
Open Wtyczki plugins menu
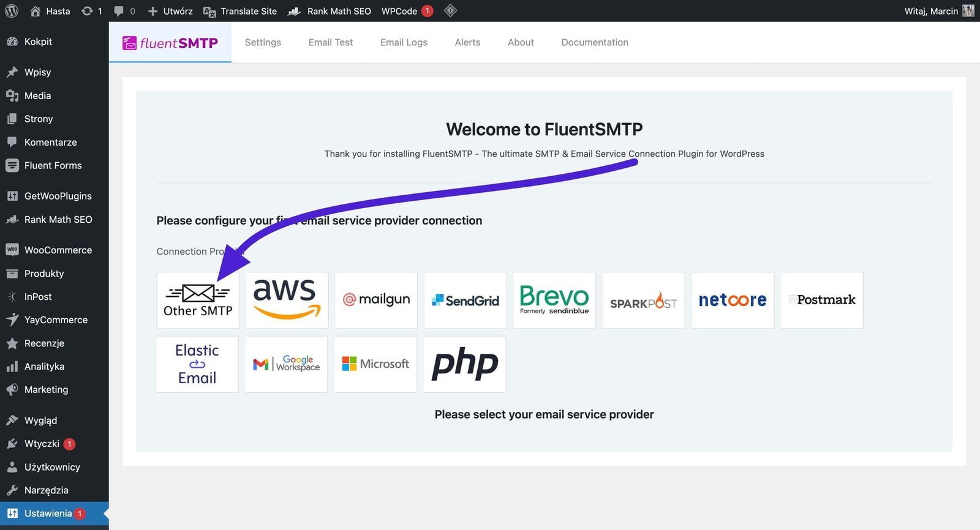click(x=42, y=444)
